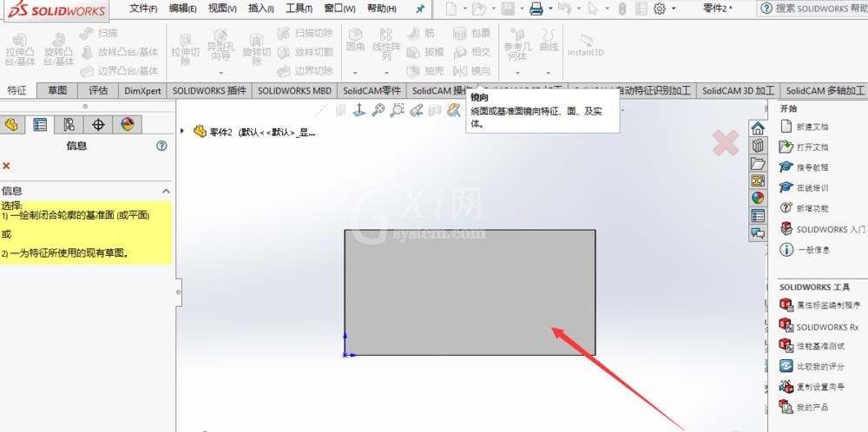868x432 pixels.
Task: Open the 窗口(W) menu
Action: [x=340, y=9]
